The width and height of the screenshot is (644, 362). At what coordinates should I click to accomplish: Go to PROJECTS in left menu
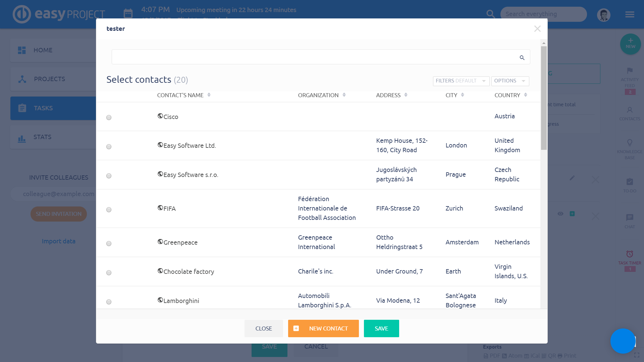[x=53, y=79]
